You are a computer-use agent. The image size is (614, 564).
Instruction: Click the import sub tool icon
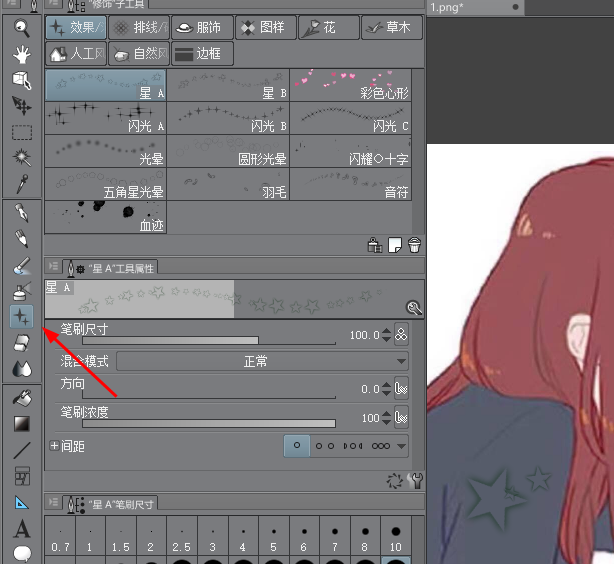point(375,246)
